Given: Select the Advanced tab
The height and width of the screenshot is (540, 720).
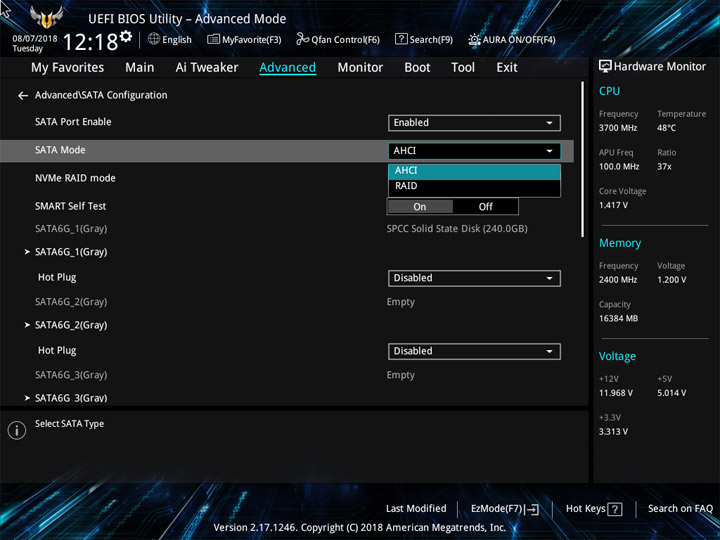Looking at the screenshot, I should click(287, 68).
